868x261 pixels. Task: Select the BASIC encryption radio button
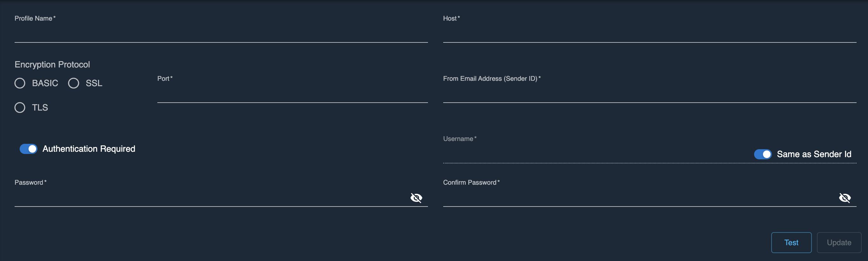[20, 83]
